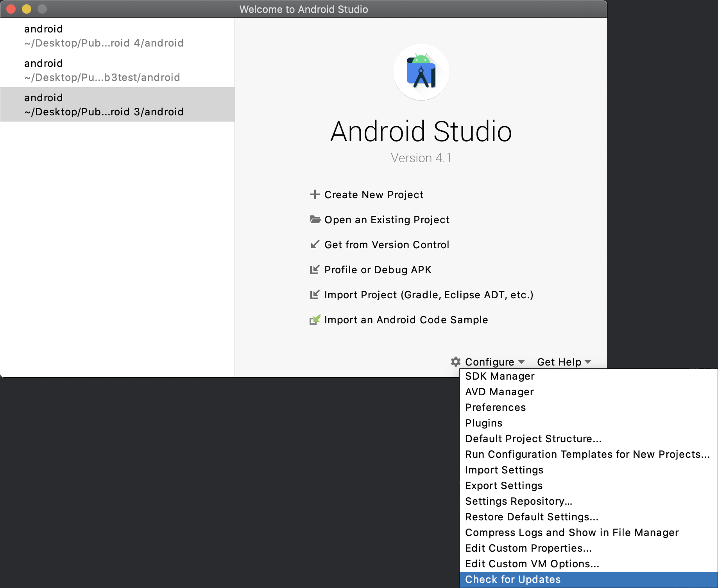This screenshot has width=718, height=588.
Task: Select Export Settings menu entry
Action: click(x=589, y=486)
